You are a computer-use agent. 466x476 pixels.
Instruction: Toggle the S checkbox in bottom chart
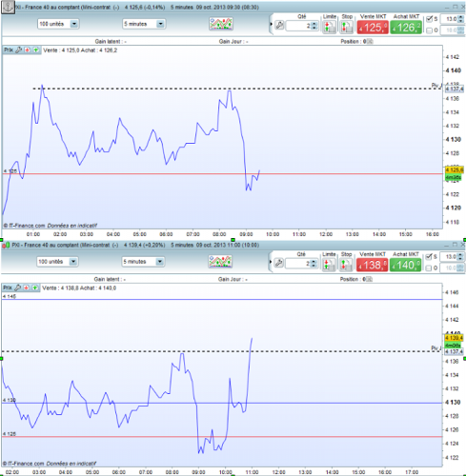[x=429, y=257]
